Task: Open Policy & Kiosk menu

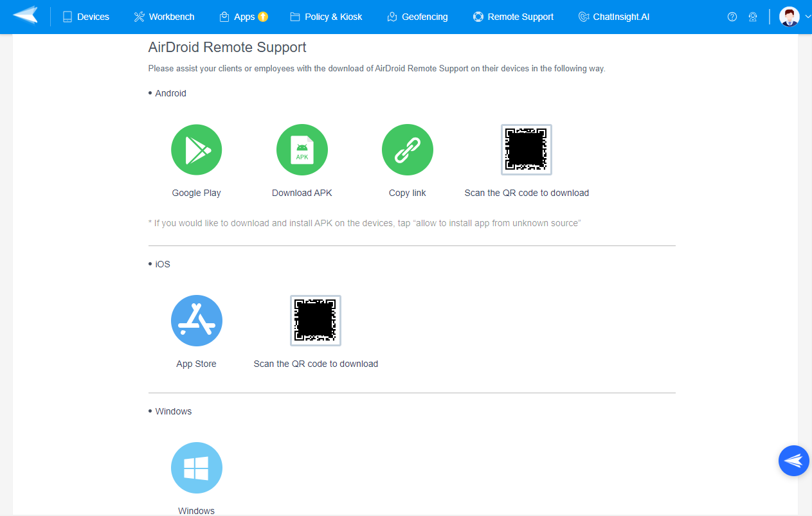Action: click(x=326, y=17)
